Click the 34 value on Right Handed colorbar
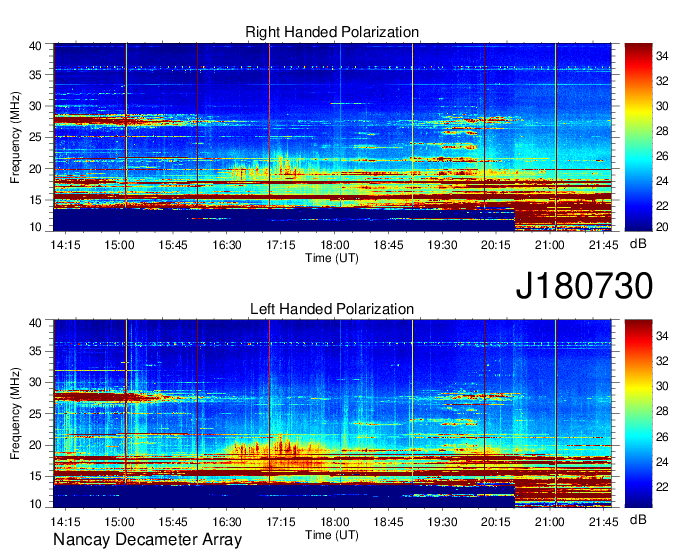This screenshot has width=680, height=552. (x=662, y=56)
